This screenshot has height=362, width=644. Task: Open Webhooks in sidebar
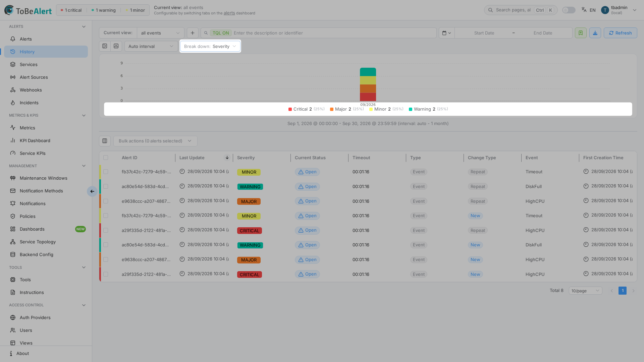46,90
